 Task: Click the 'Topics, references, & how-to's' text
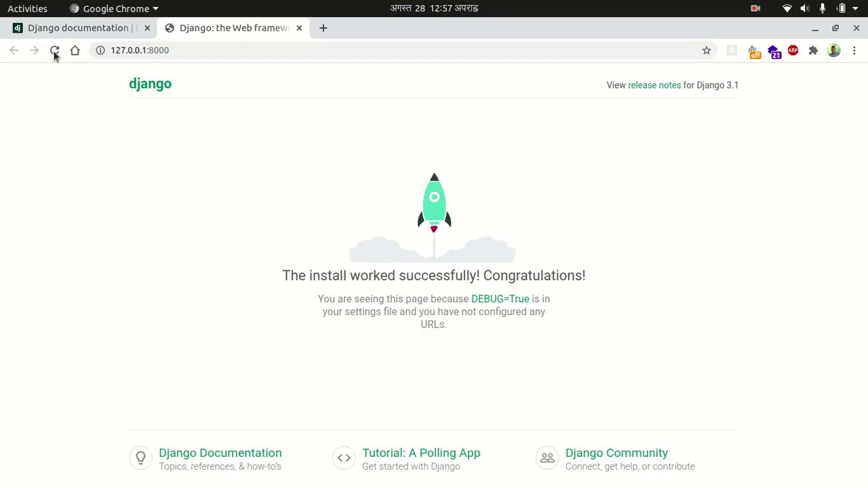pyautogui.click(x=220, y=466)
